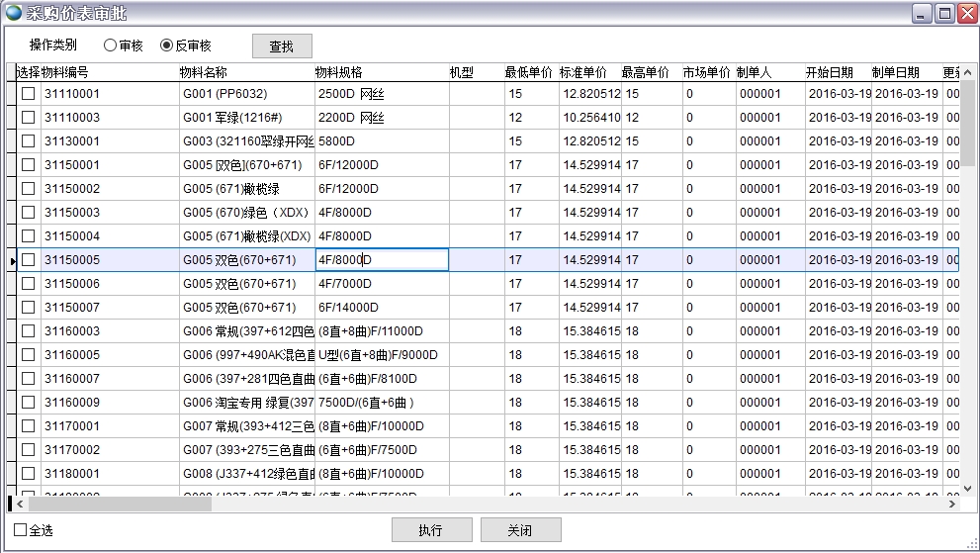Click the horizontal scrollbar right arrow
The image size is (980, 553).
tap(952, 504)
